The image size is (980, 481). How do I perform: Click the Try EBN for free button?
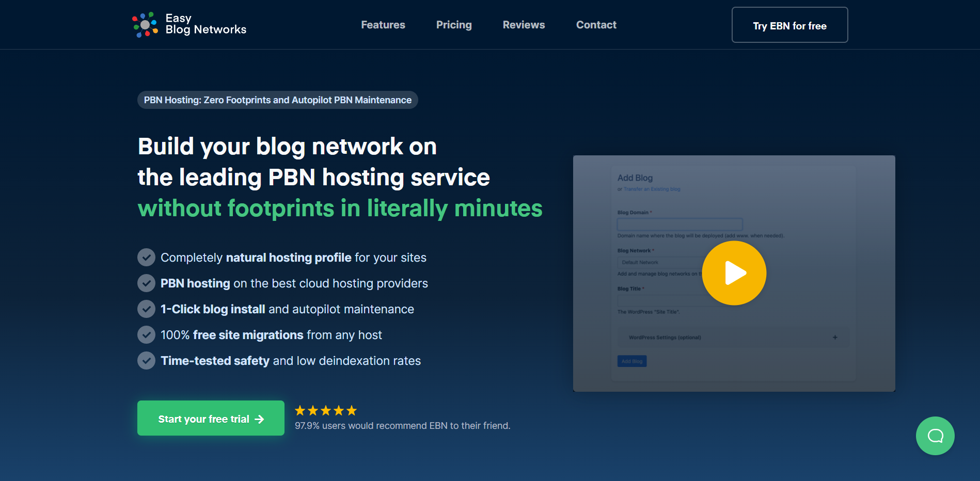click(x=789, y=25)
